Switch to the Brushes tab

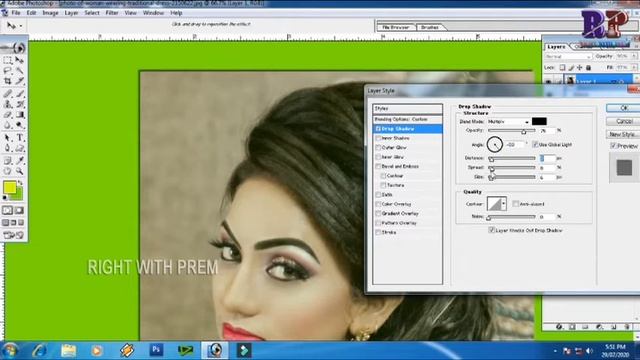point(430,27)
